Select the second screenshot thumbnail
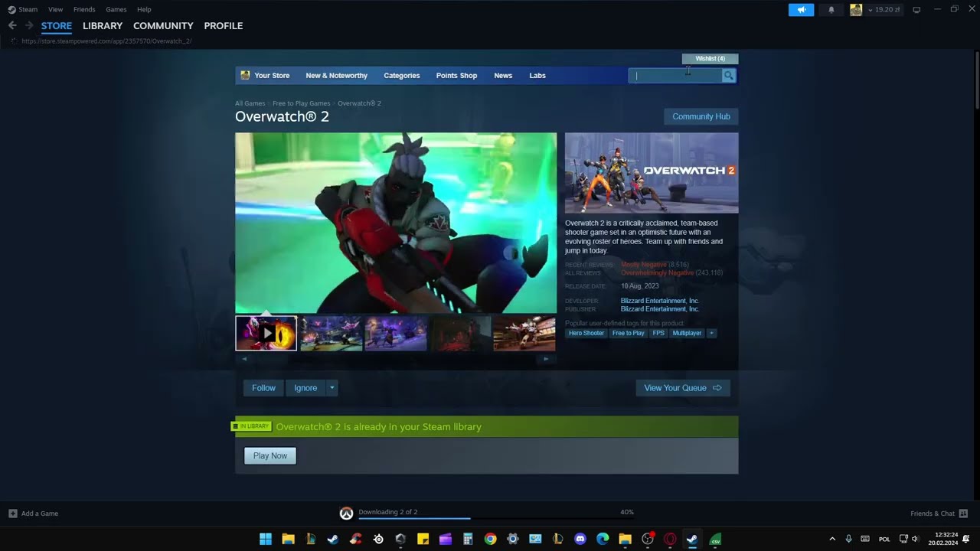Viewport: 980px width, 551px height. tap(331, 334)
